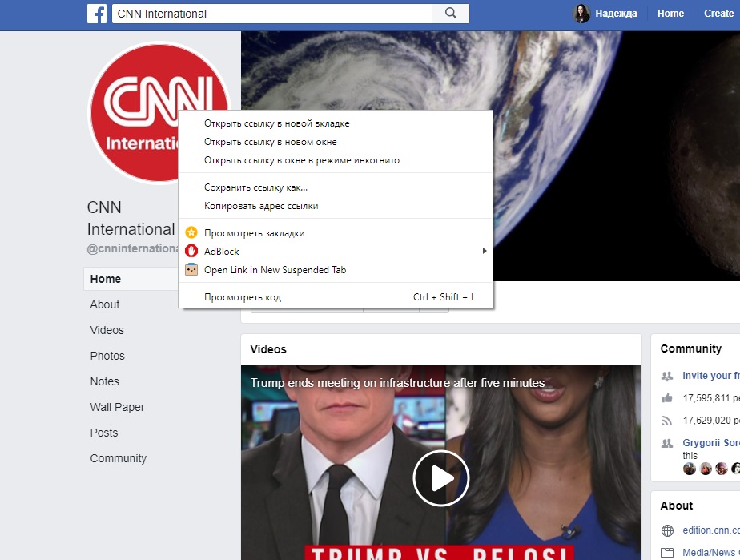
Task: Click the Facebook logo icon
Action: [x=97, y=14]
